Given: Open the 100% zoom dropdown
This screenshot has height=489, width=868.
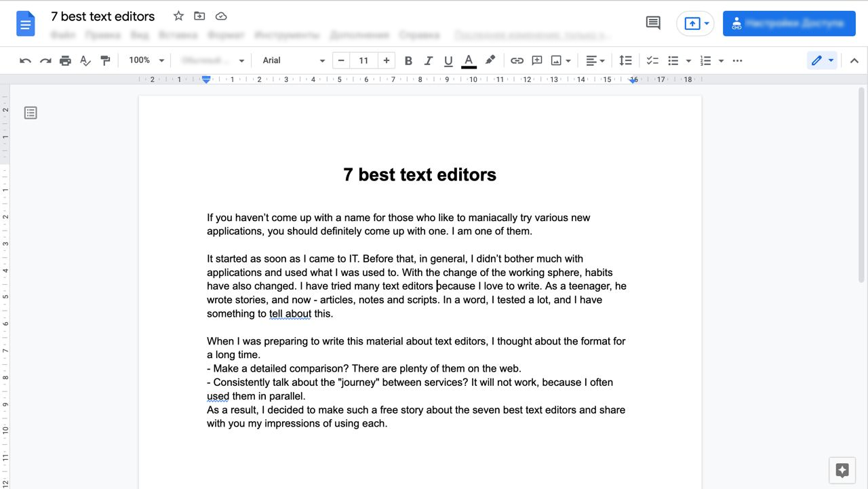Looking at the screenshot, I should tap(146, 60).
